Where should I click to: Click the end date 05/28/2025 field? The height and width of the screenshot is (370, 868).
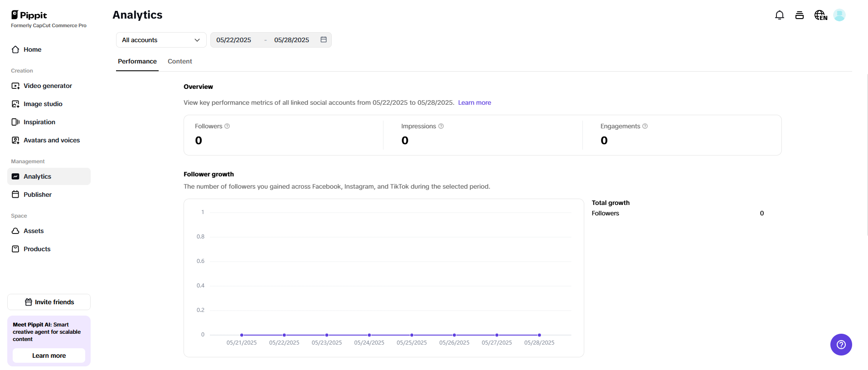pos(291,40)
